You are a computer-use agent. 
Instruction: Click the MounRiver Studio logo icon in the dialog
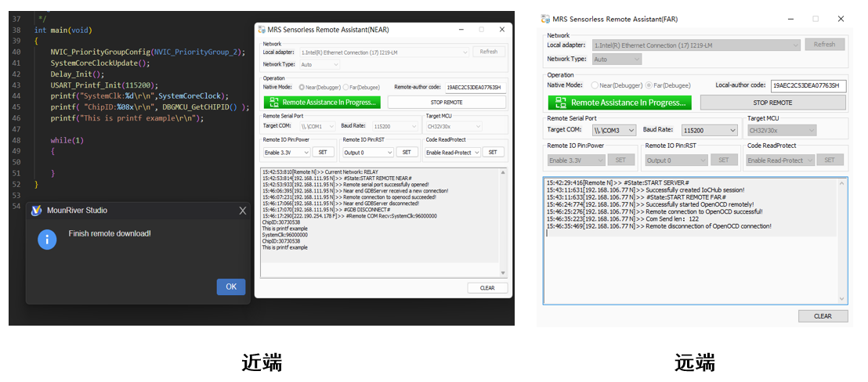click(x=37, y=211)
